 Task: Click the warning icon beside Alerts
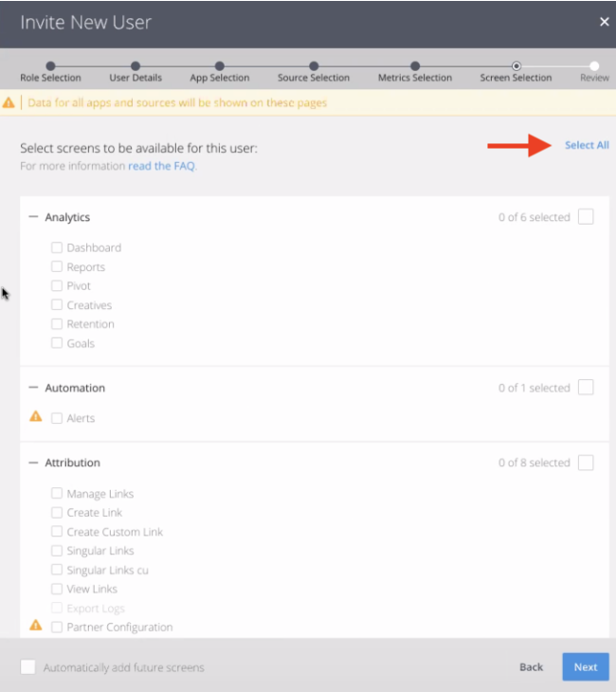click(36, 416)
